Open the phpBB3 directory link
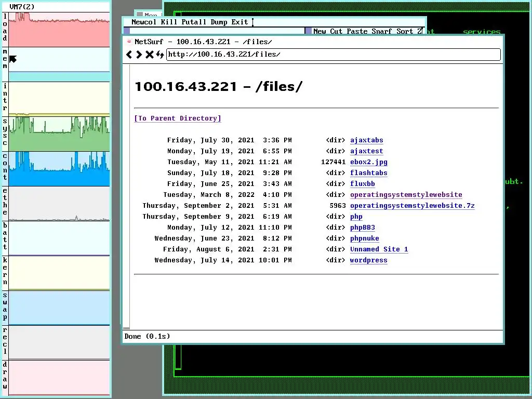The height and width of the screenshot is (399, 532). (362, 228)
